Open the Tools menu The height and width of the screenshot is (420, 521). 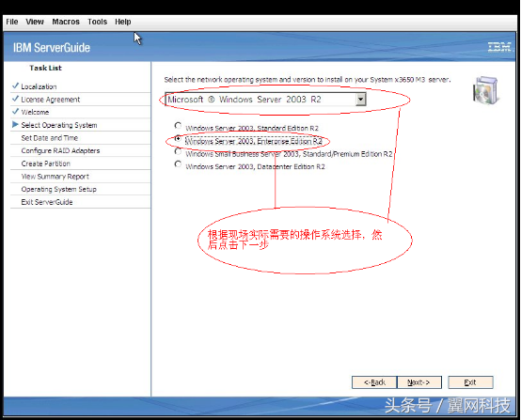[98, 22]
